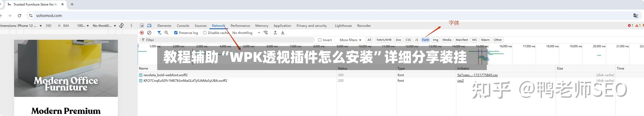
Task: Select the Img filter button
Action: [435, 40]
